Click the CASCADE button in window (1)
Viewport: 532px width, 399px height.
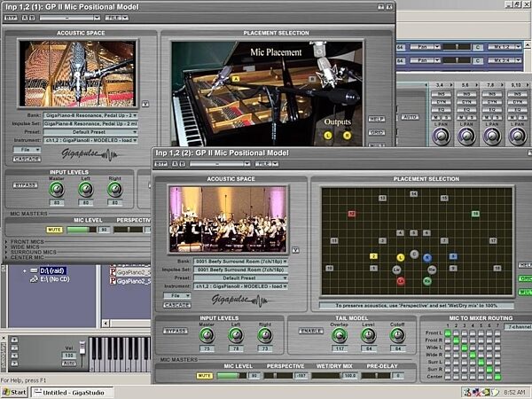pos(27,159)
